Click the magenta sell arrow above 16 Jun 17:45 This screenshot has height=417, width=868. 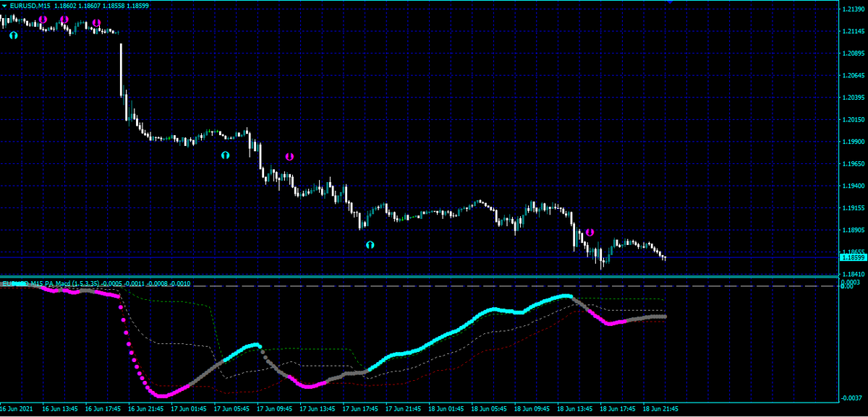[x=96, y=23]
